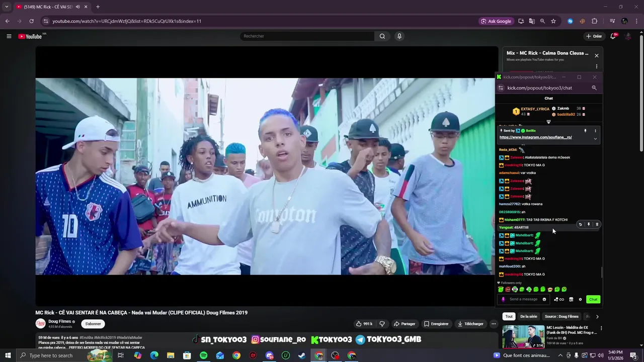Dislike the video with thumbs down

click(382, 324)
